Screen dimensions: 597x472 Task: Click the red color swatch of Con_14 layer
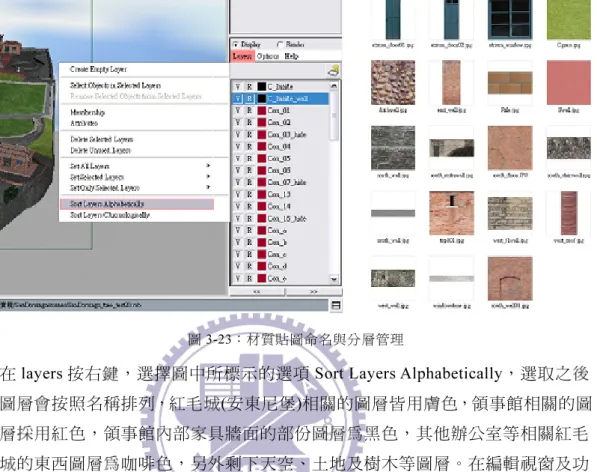click(262, 206)
